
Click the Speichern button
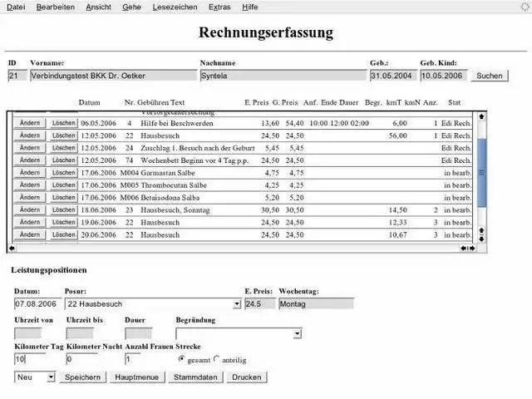[x=83, y=377]
